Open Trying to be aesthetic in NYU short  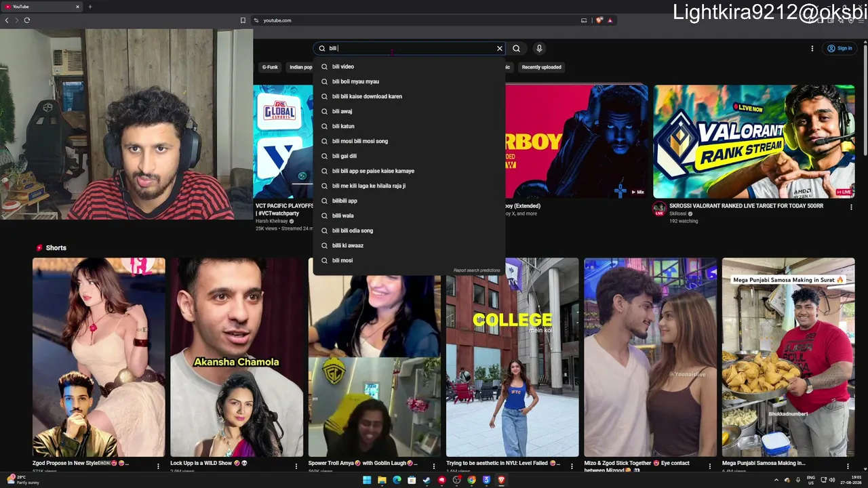coord(513,357)
